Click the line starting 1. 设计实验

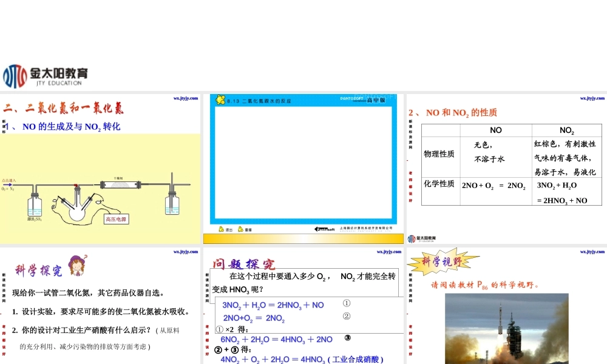tap(101, 311)
